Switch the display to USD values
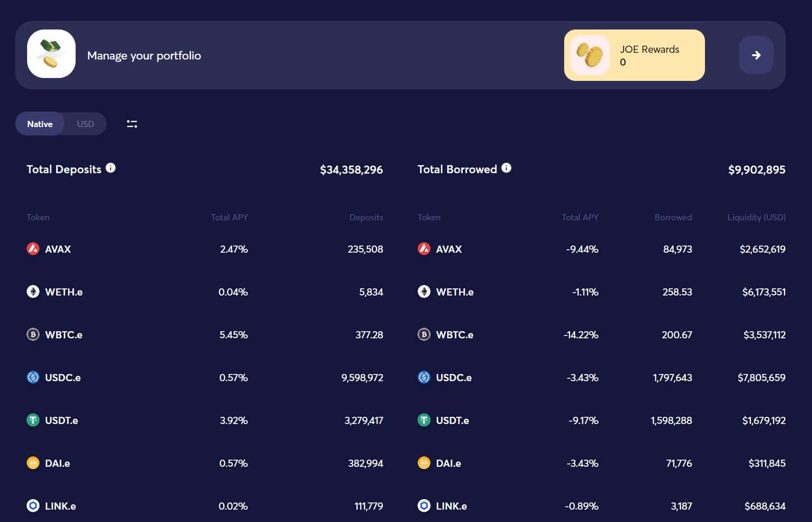The height and width of the screenshot is (522, 812). tap(86, 124)
